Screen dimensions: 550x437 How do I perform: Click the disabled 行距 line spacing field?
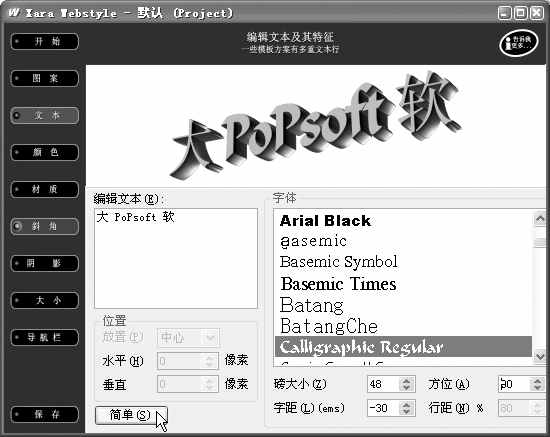(514, 408)
